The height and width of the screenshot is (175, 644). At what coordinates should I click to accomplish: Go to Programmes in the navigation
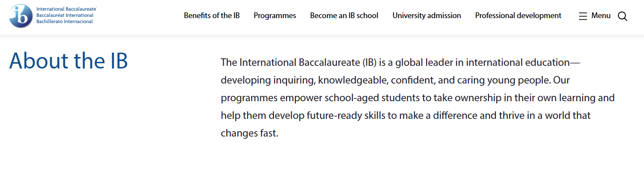pos(275,15)
